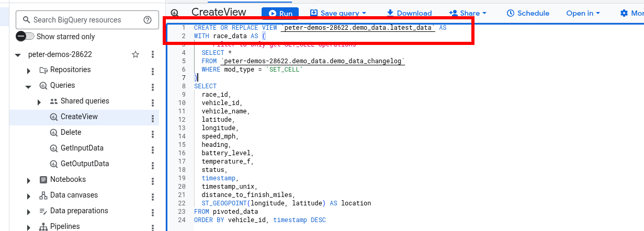The width and height of the screenshot is (644, 231).
Task: Collapse the Queries node
Action: (29, 86)
